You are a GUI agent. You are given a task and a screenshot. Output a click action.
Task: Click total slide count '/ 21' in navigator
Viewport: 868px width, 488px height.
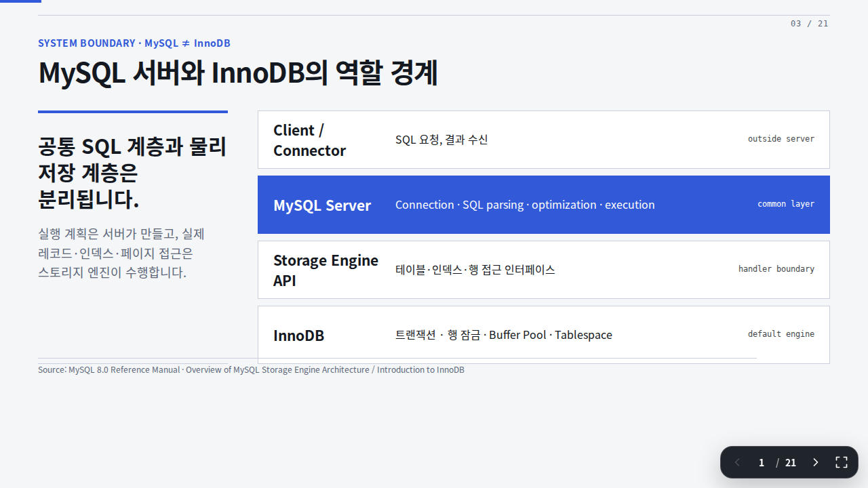[786, 462]
